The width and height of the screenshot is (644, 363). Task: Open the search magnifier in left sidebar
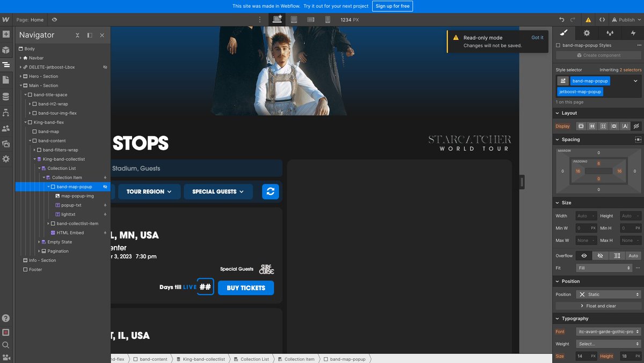click(6, 345)
